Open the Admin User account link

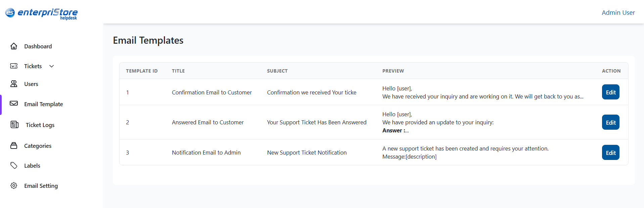618,13
